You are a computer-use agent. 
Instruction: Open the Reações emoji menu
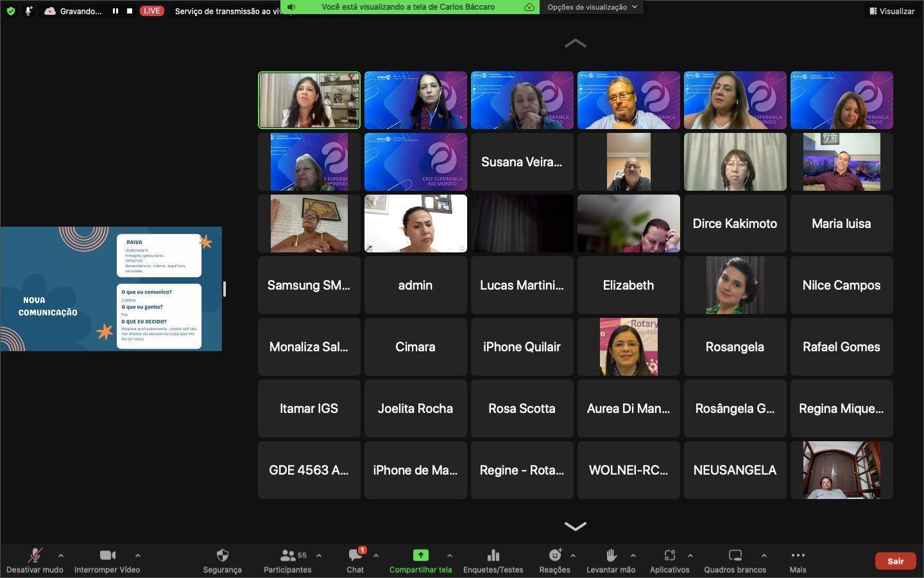coord(554,556)
